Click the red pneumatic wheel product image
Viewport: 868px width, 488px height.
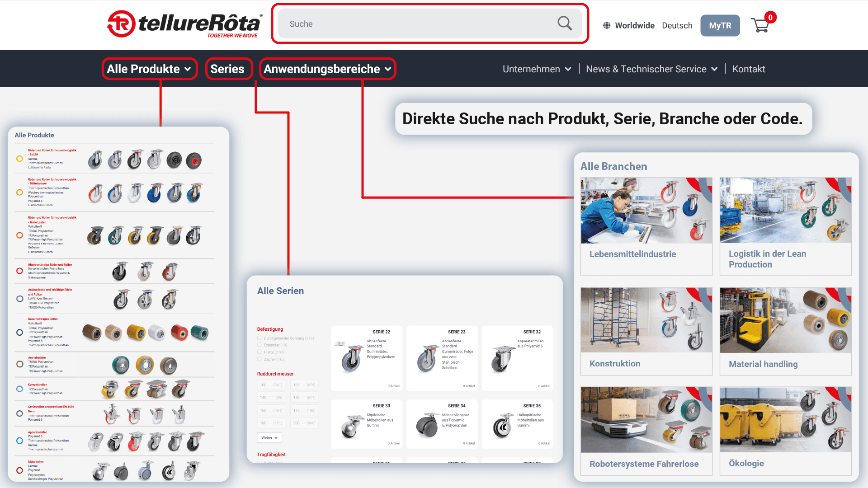click(x=194, y=160)
